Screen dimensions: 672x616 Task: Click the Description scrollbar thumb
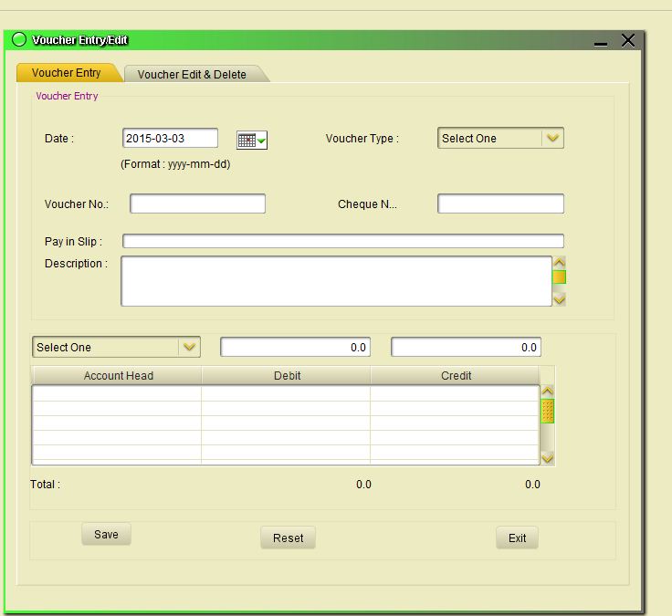[x=559, y=277]
